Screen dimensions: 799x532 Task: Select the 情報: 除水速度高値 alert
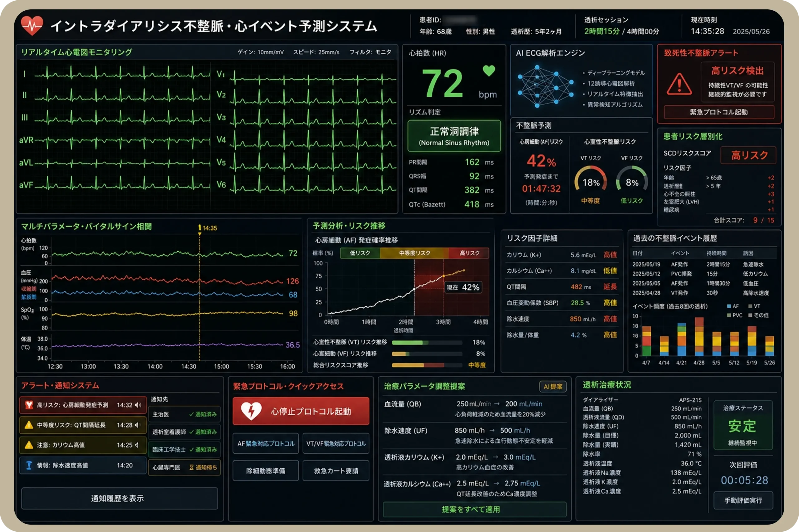click(x=83, y=465)
